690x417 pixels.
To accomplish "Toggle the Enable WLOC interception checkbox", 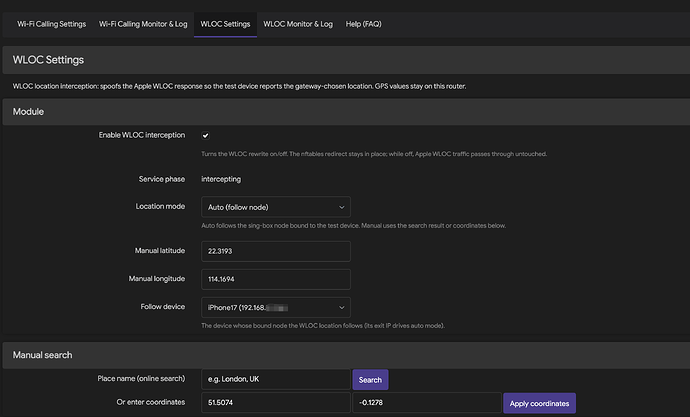I will pyautogui.click(x=206, y=135).
